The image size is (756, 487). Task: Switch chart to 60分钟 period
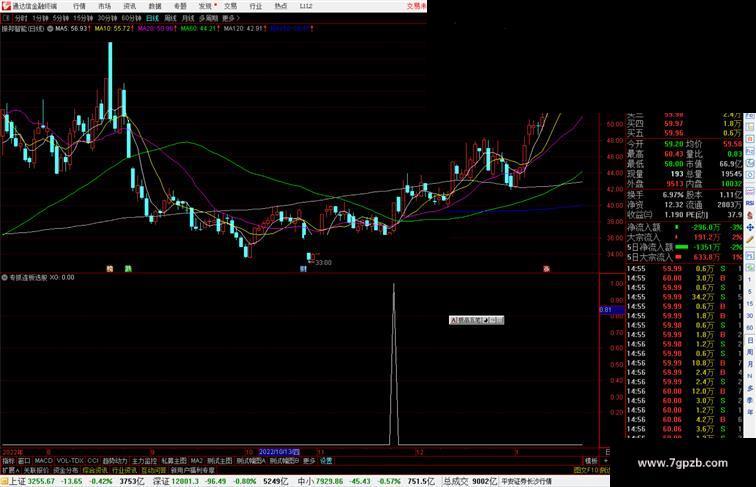click(131, 18)
